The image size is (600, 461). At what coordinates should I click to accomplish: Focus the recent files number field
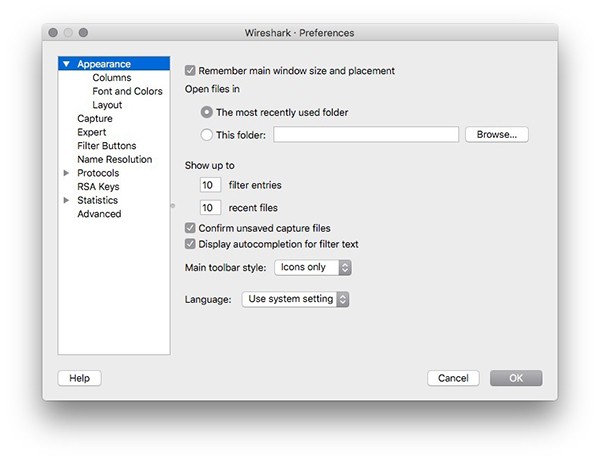tap(210, 208)
